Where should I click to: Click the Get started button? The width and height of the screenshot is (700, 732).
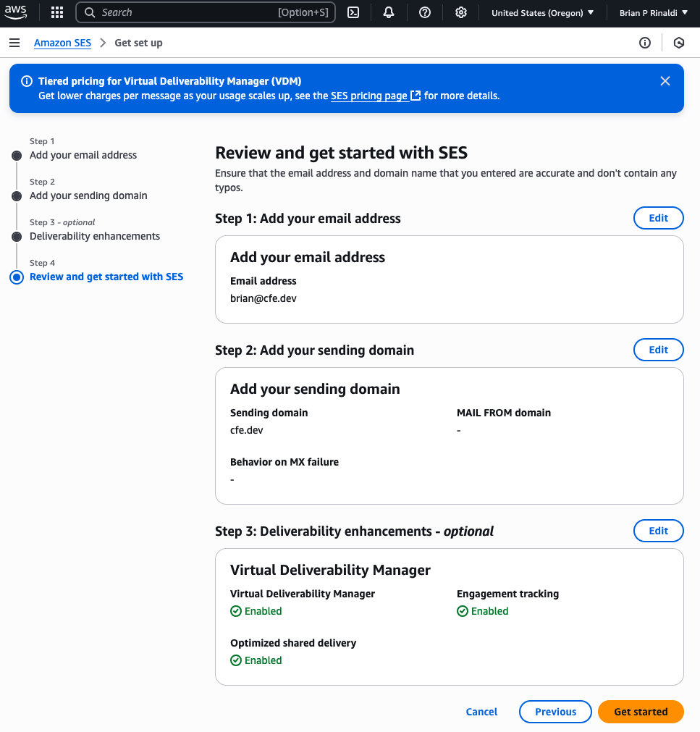point(641,712)
